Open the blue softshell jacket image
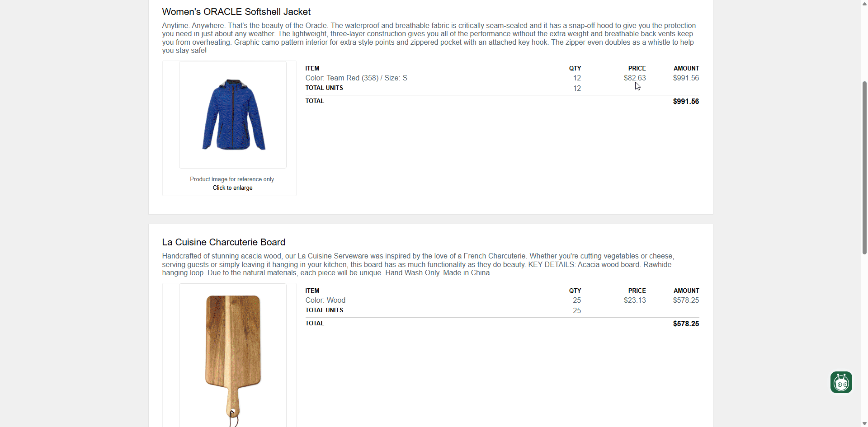The image size is (868, 427). [x=233, y=114]
